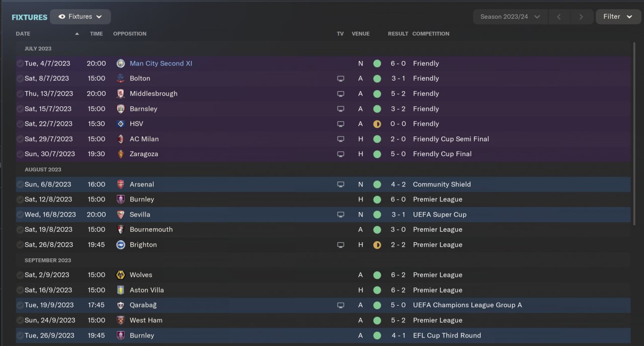Click the AC Milan club crest
This screenshot has height=346, width=644.
tap(121, 139)
